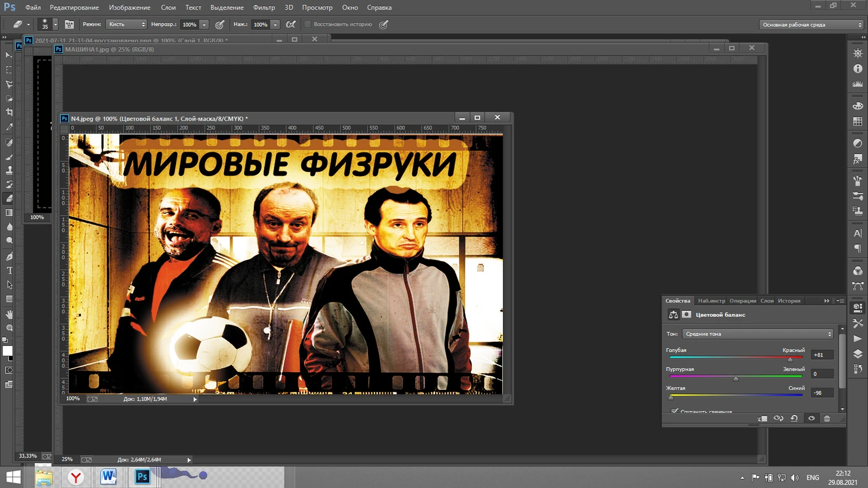Toggle airbrush build-up mode
The height and width of the screenshot is (488, 868).
point(291,24)
